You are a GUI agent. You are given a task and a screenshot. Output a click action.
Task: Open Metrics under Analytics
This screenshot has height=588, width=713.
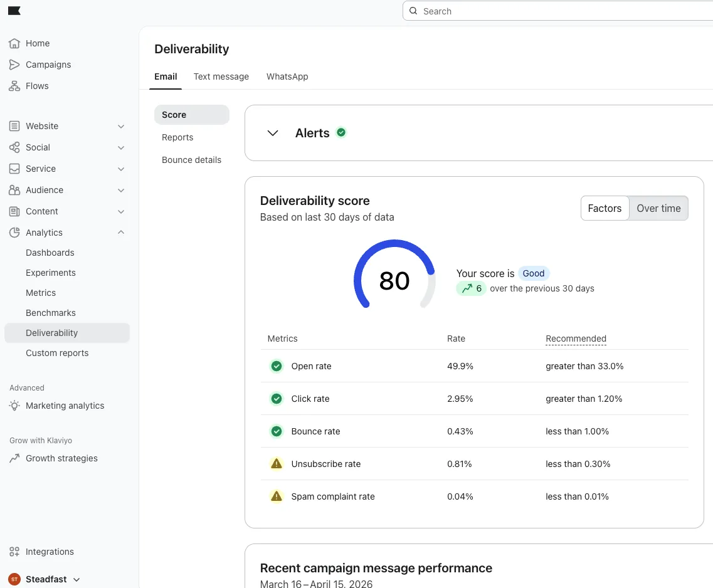tap(41, 293)
